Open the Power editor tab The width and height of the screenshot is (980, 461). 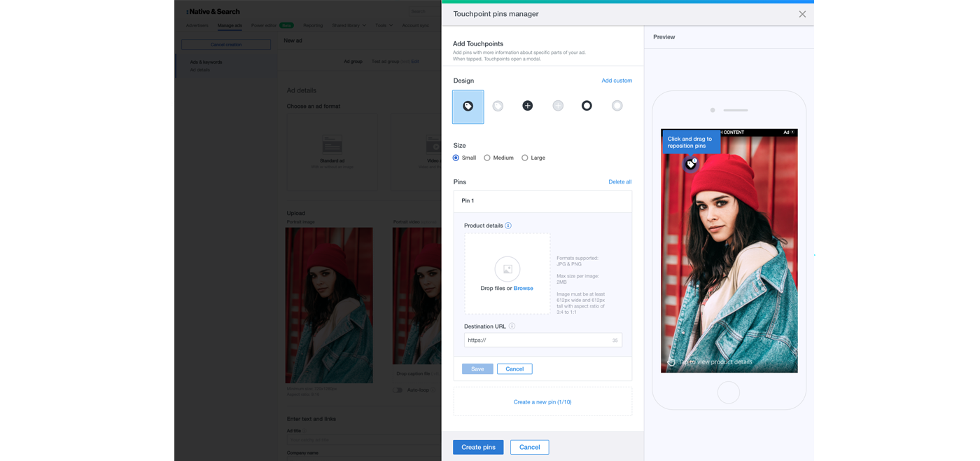click(x=264, y=25)
